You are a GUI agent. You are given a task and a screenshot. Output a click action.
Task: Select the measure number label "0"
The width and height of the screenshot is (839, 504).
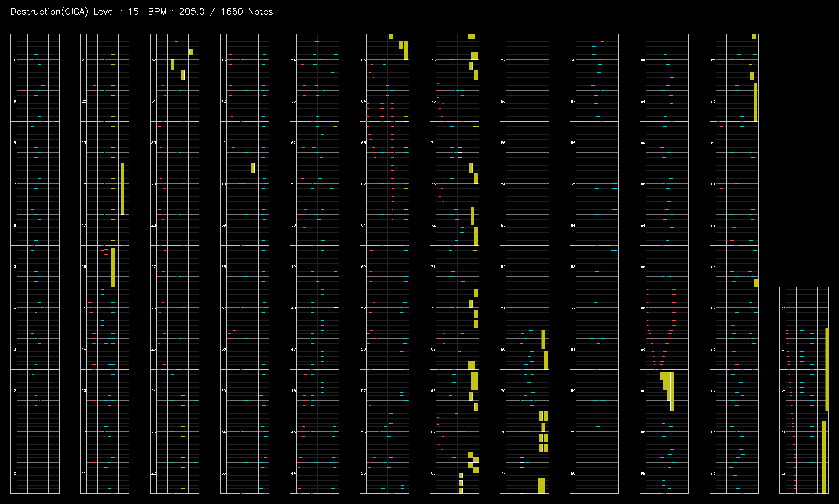pos(15,473)
